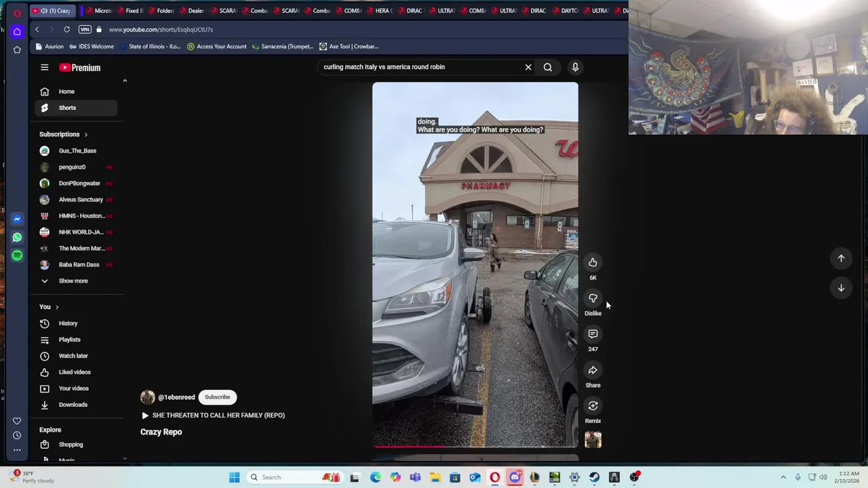Click the search field text

[x=384, y=67]
